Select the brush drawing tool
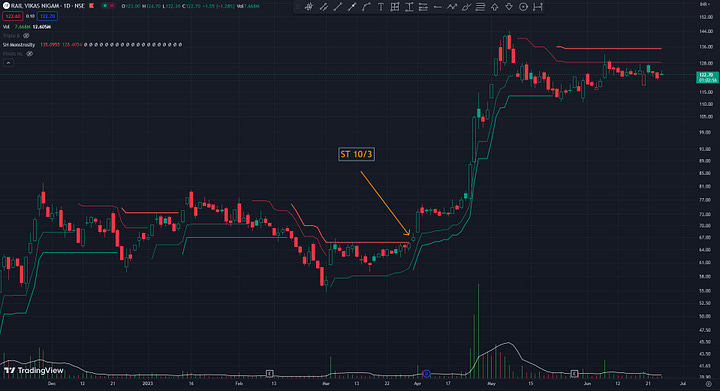The image size is (720, 391). [466, 7]
